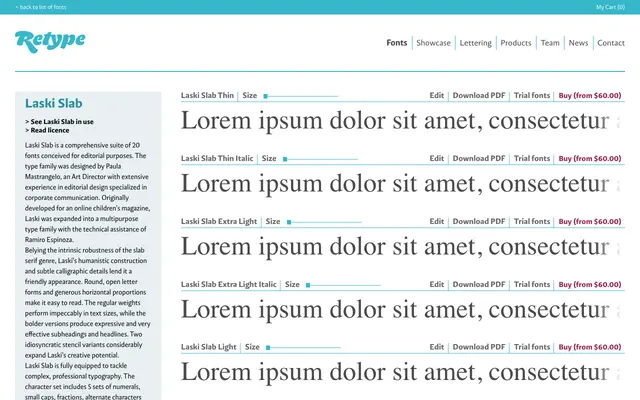Buy Laski Slab Extra Light from $60.00
The width and height of the screenshot is (640, 400).
tap(590, 221)
